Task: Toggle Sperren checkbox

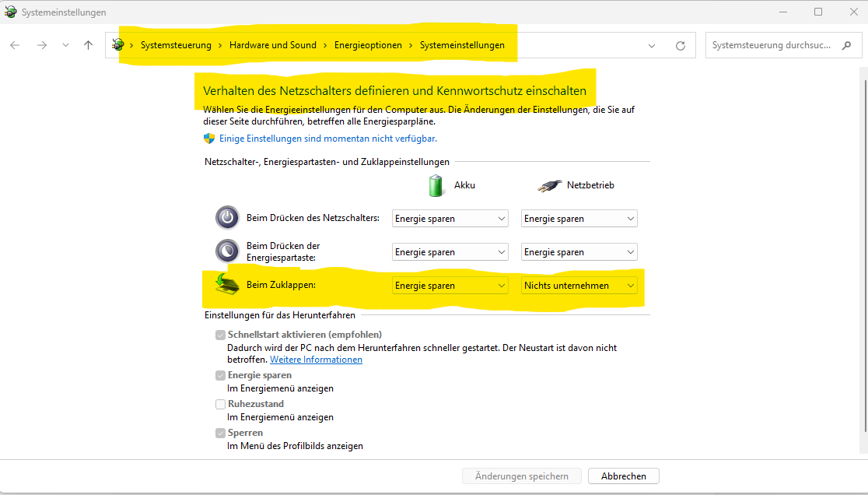Action: [220, 433]
